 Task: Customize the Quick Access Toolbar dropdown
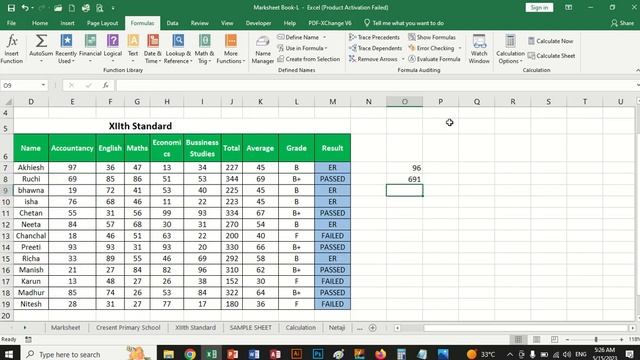pyautogui.click(x=113, y=8)
